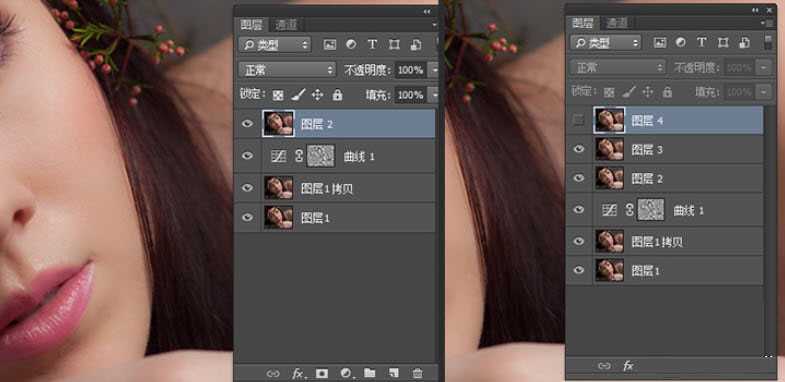
Task: Hide 曲线 1 in the left panel
Action: 247,156
